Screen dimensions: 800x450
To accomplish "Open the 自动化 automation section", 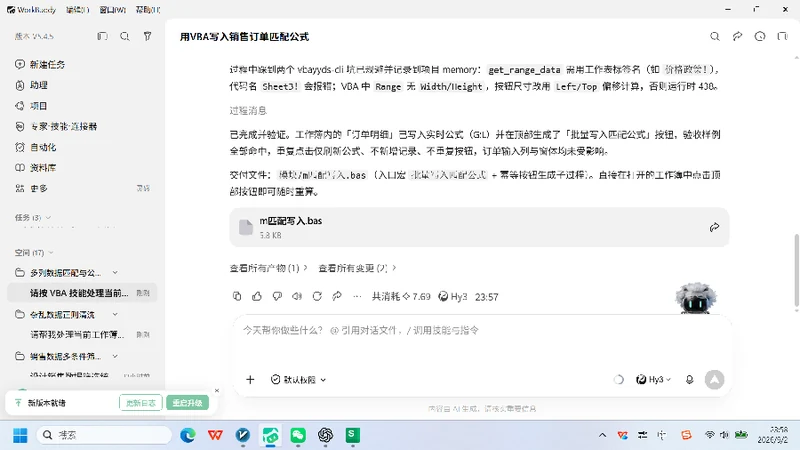I will click(x=36, y=147).
